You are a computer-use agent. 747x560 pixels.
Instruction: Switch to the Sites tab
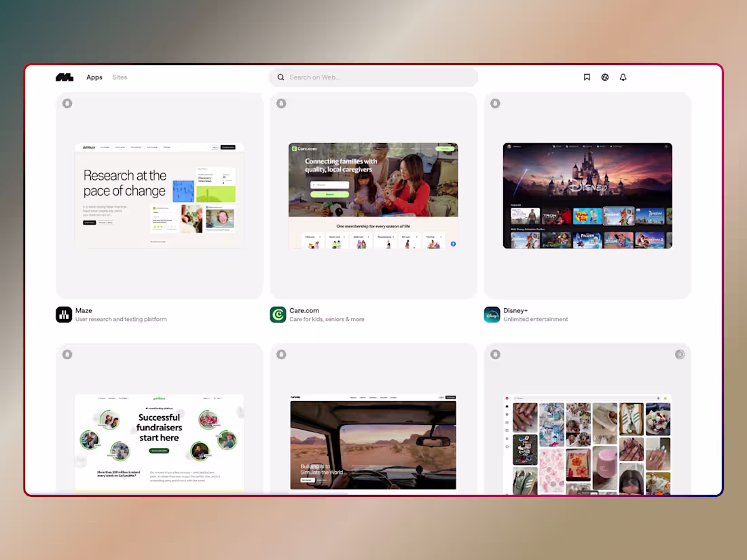pyautogui.click(x=120, y=77)
